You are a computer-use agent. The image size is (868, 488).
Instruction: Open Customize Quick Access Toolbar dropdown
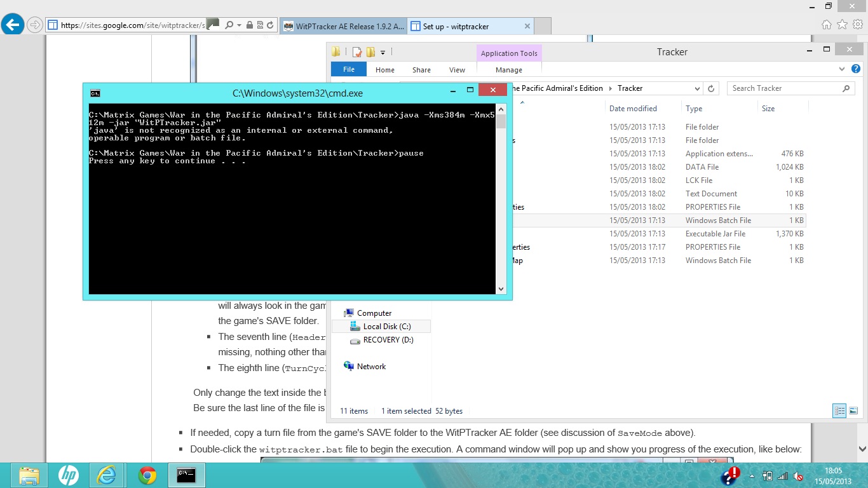point(383,52)
